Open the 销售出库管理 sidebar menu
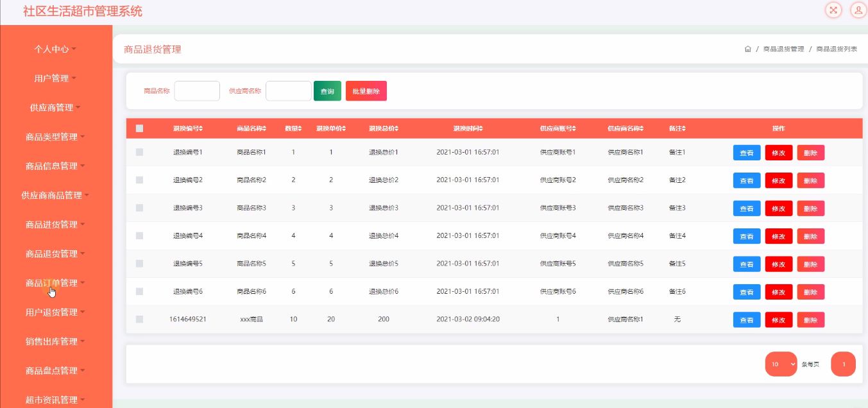Viewport: 868px width, 408px height. tap(56, 341)
